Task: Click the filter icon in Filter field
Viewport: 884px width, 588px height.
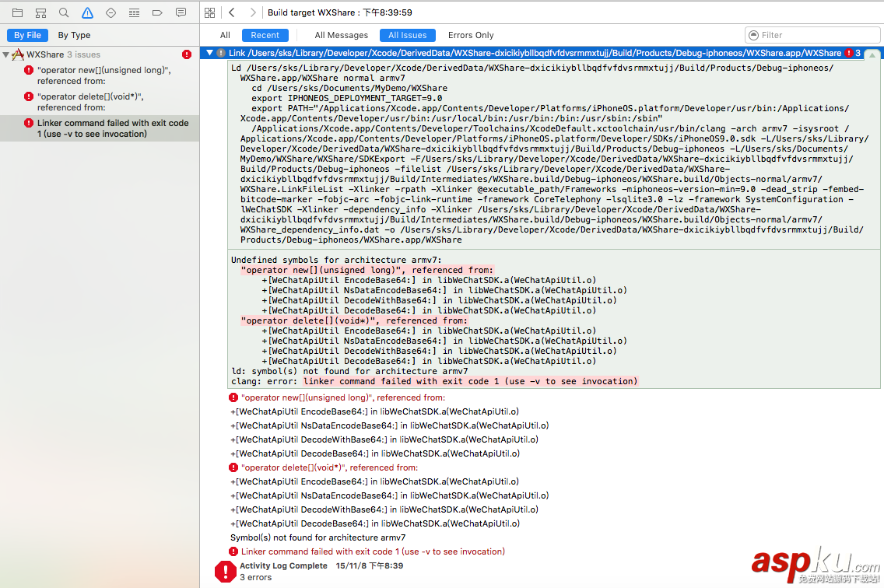Action: 753,35
